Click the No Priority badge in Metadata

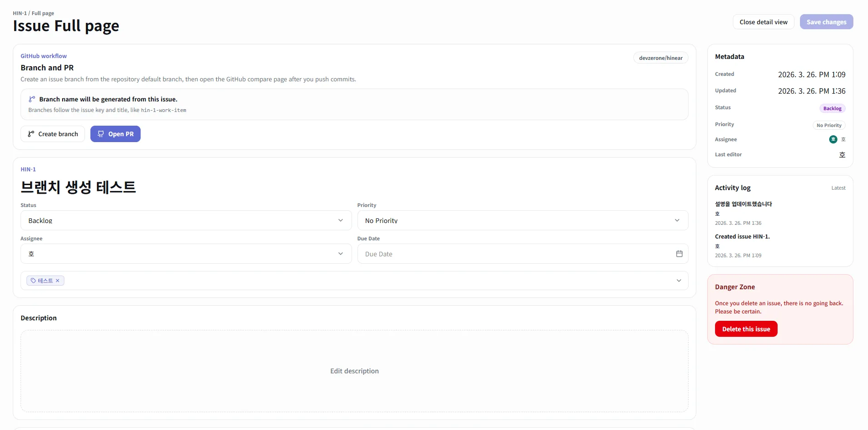point(829,125)
